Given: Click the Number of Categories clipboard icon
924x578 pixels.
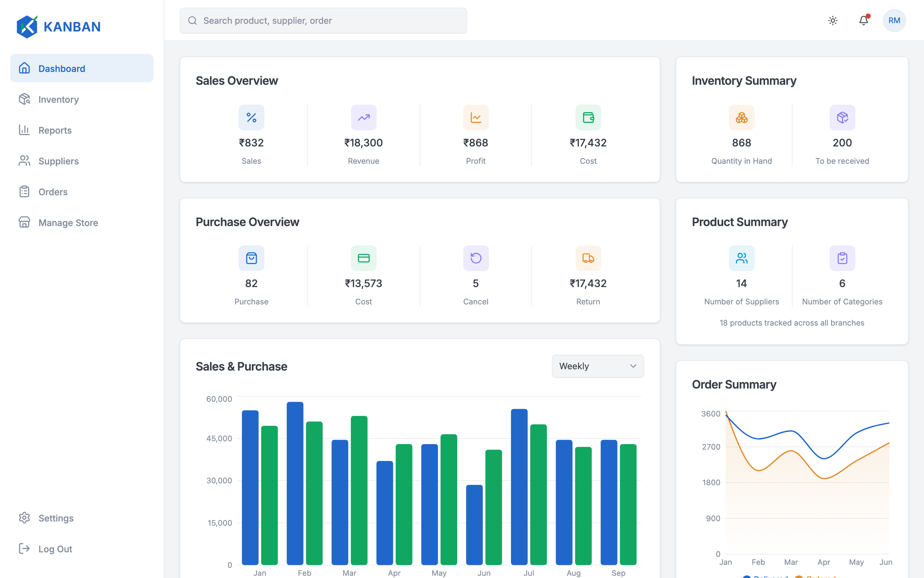Looking at the screenshot, I should (842, 258).
